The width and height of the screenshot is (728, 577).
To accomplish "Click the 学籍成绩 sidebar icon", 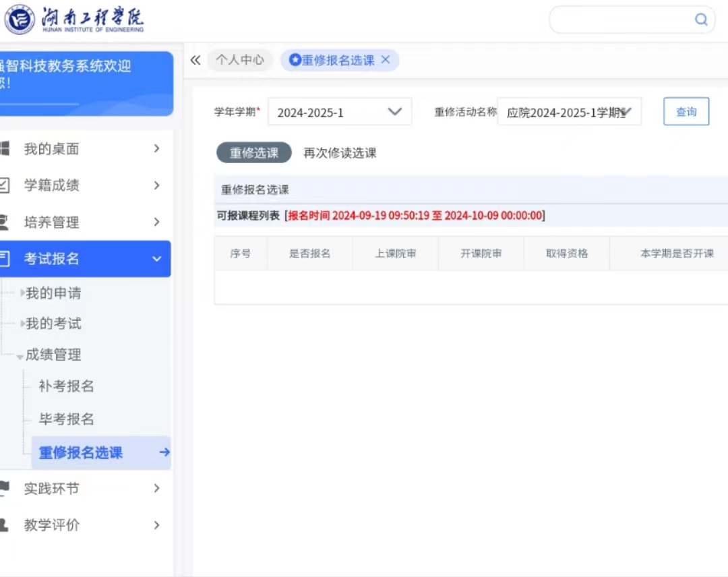I will 4,185.
